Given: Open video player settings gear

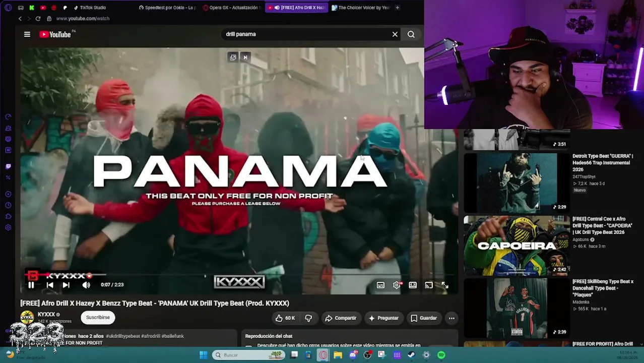Looking at the screenshot, I should (x=397, y=285).
